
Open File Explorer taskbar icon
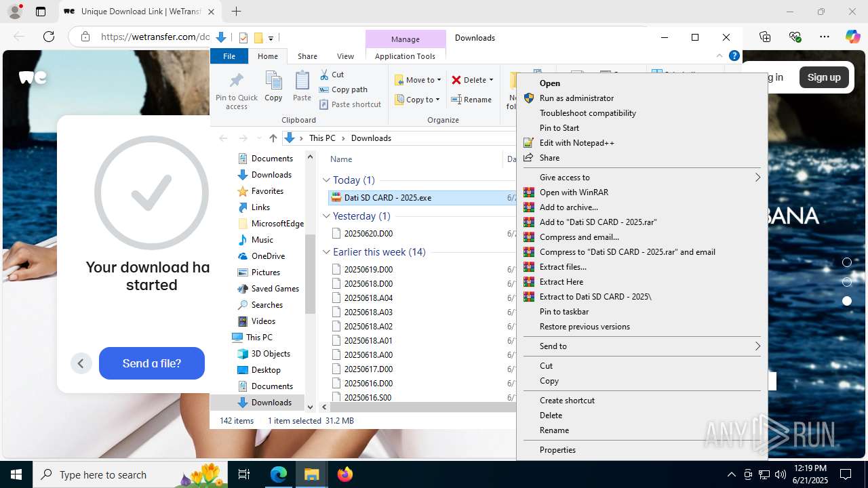[311, 474]
